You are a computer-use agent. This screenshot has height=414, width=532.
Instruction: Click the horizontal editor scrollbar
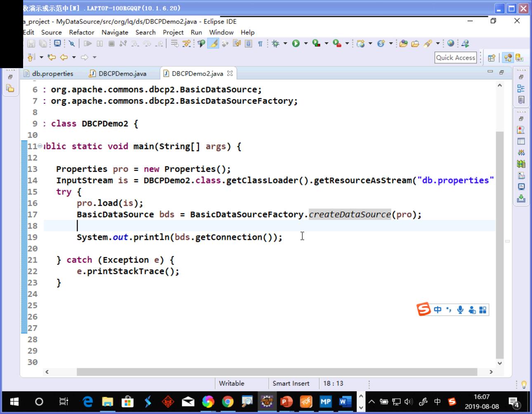pyautogui.click(x=277, y=372)
